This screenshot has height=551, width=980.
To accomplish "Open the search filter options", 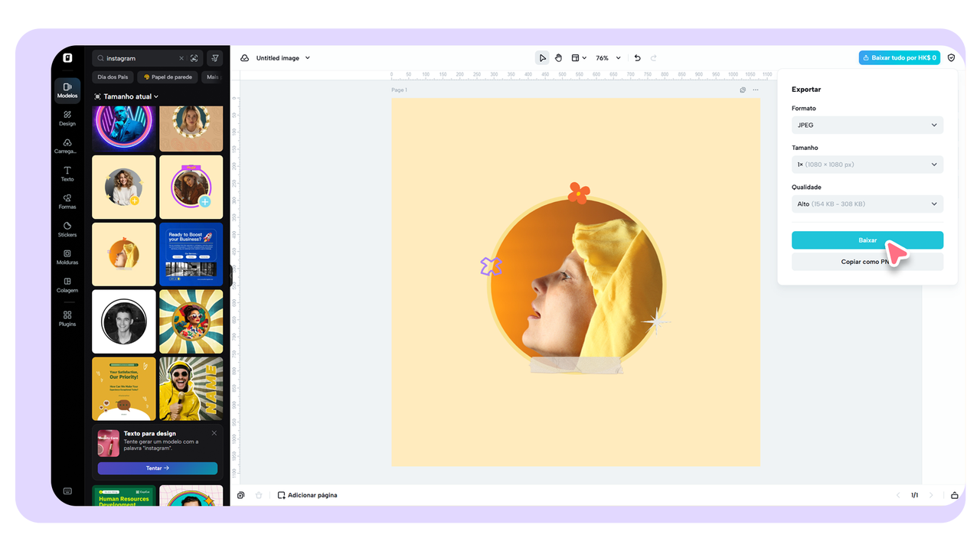I will pos(215,58).
